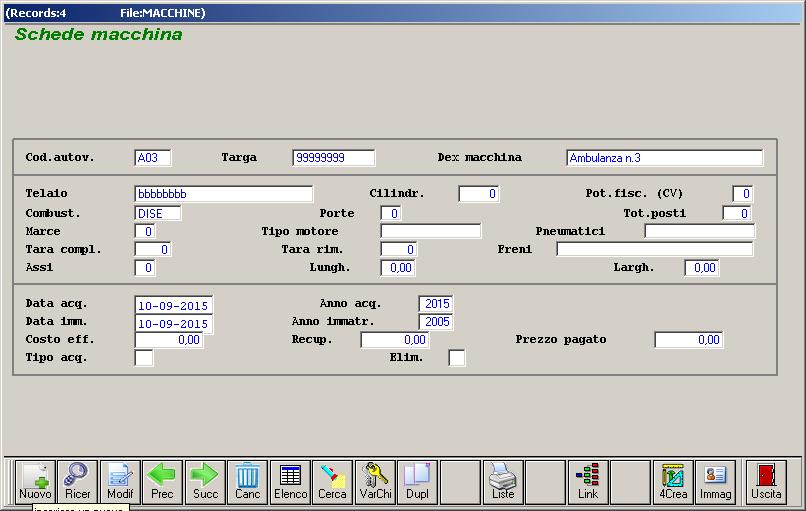The height and width of the screenshot is (511, 806).
Task: Click the Data imm. date field
Action: (174, 324)
